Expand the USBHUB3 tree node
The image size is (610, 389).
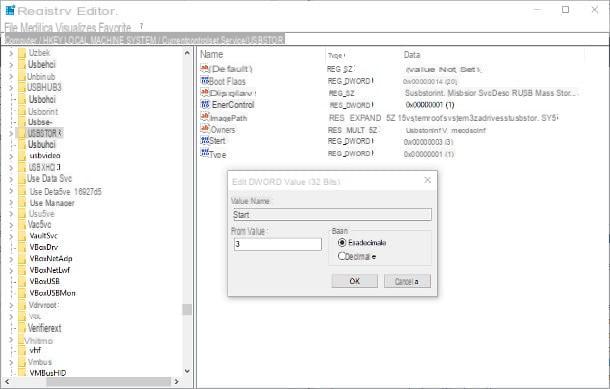tap(11, 88)
